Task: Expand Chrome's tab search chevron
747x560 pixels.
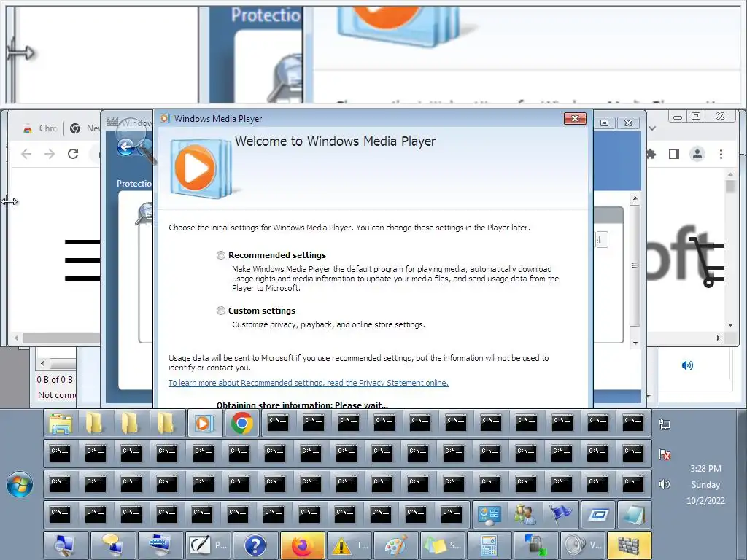Action: click(652, 128)
